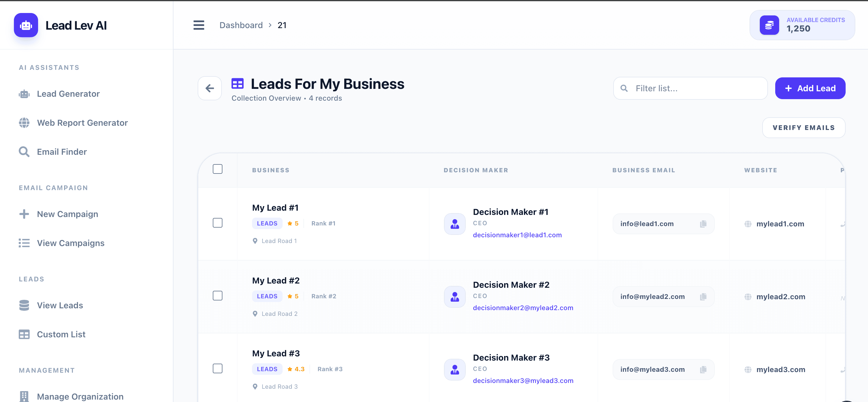
Task: Toggle the hamburger sidebar menu
Action: pyautogui.click(x=199, y=25)
